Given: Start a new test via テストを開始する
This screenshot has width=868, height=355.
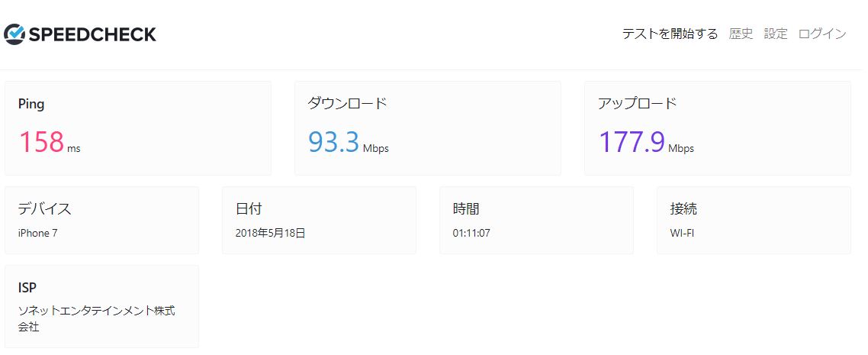Looking at the screenshot, I should pos(670,34).
